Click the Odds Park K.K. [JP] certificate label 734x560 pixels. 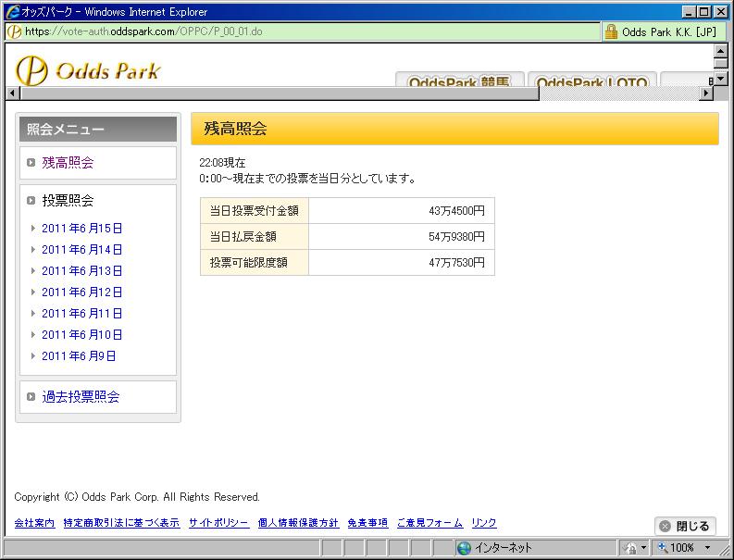[669, 31]
